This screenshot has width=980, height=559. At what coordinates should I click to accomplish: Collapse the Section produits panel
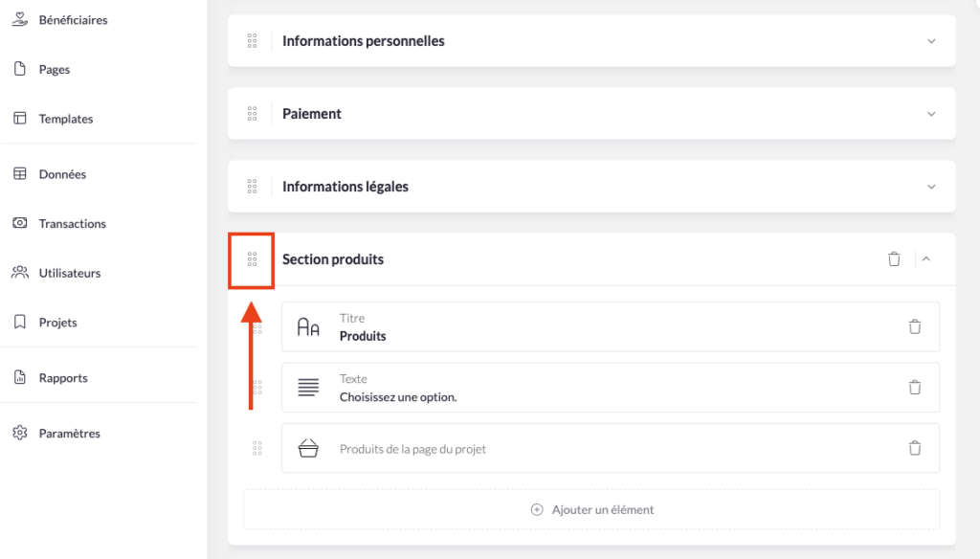click(925, 259)
